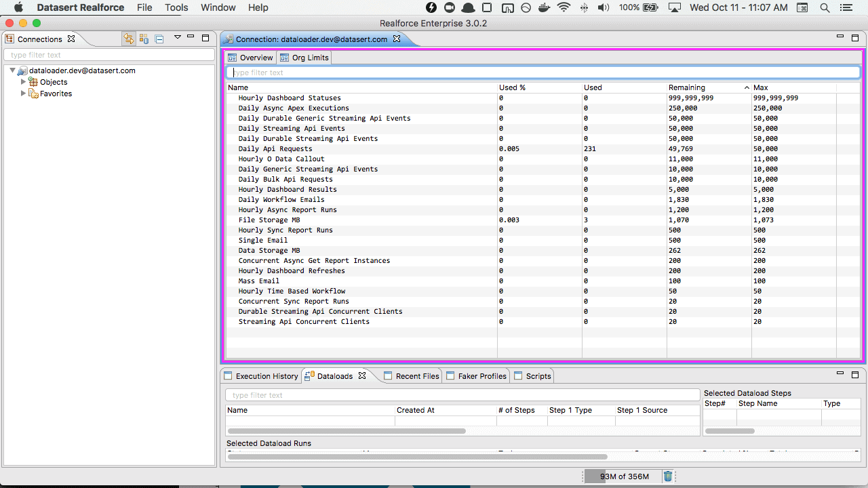Click the new connection icon in Connections toolbar
This screenshot has width=868, height=488.
[144, 39]
